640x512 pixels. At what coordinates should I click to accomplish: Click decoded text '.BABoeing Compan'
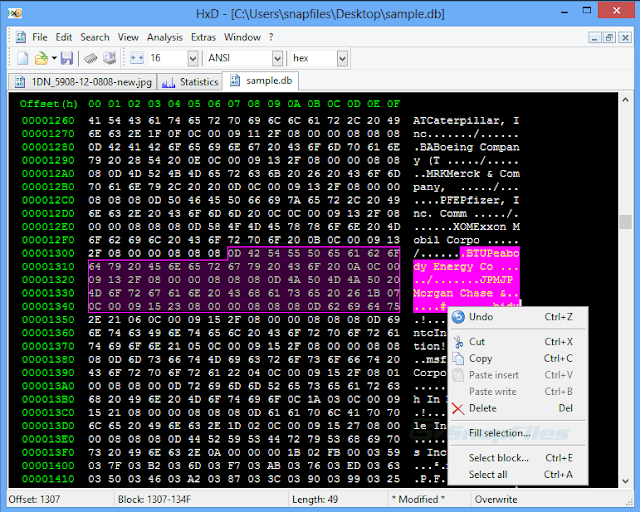(x=466, y=147)
